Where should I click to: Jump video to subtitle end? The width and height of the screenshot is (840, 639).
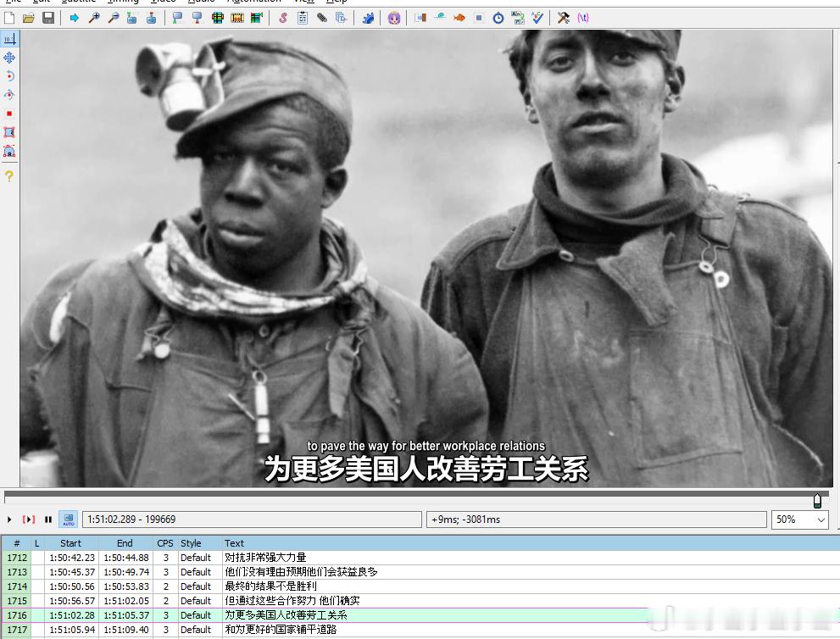tap(152, 18)
